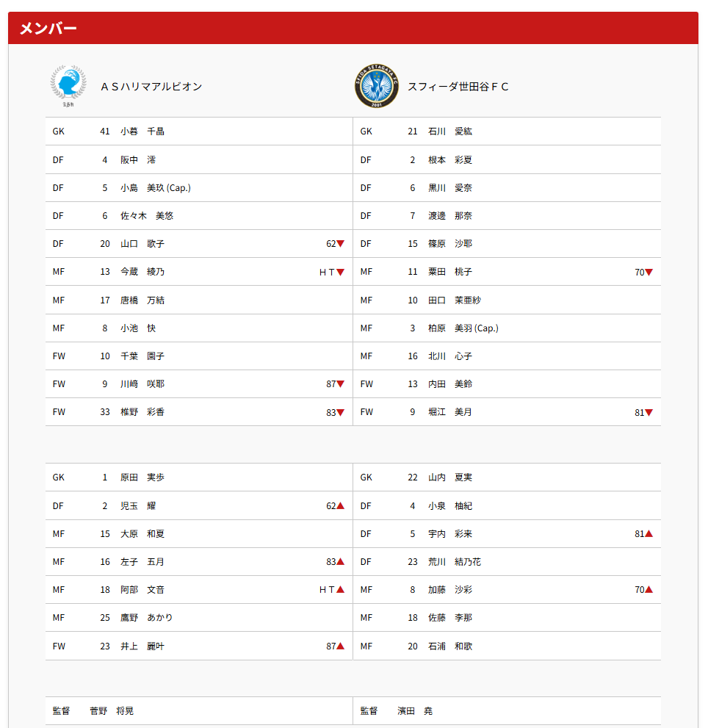Click the スフィーダ世田谷FC team name
The width and height of the screenshot is (708, 728).
458,87
